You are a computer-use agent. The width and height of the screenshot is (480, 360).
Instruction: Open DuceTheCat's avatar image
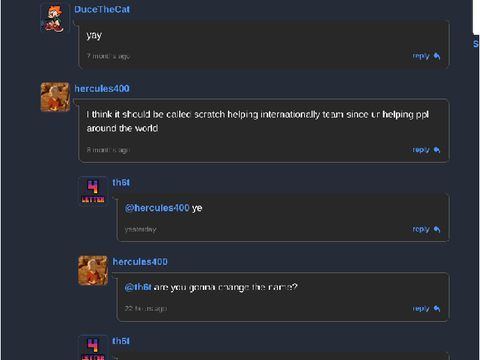click(55, 18)
